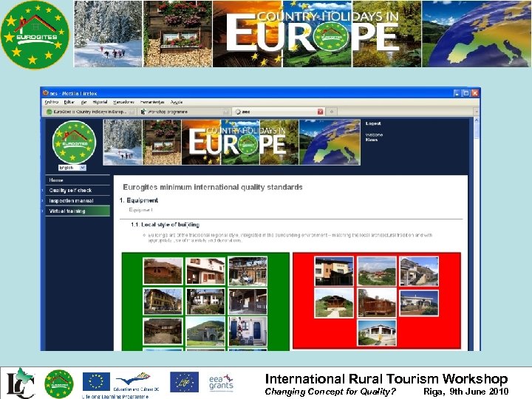Click the '1. Equipment' section heading

139,200
